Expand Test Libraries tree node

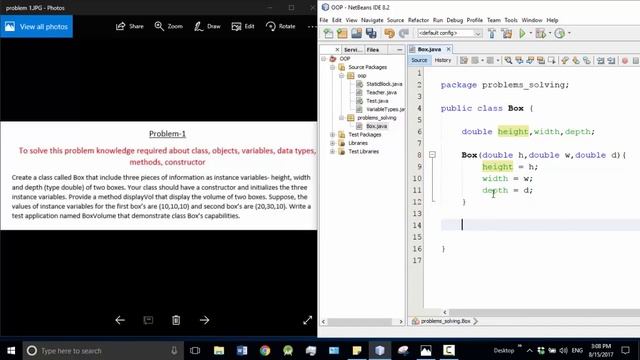[x=333, y=151]
